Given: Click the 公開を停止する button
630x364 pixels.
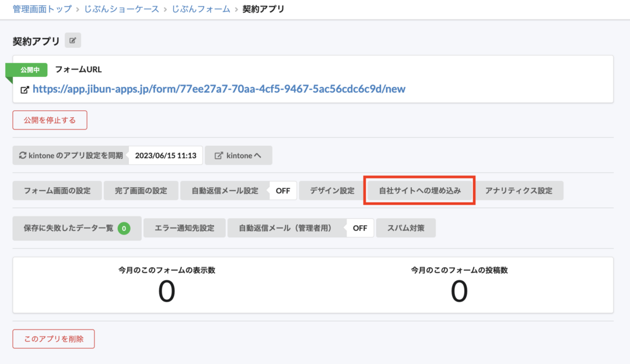Looking at the screenshot, I should [50, 120].
